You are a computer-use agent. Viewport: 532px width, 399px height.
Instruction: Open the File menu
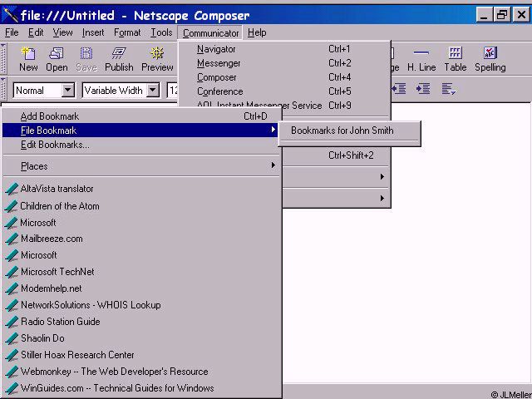coord(12,32)
